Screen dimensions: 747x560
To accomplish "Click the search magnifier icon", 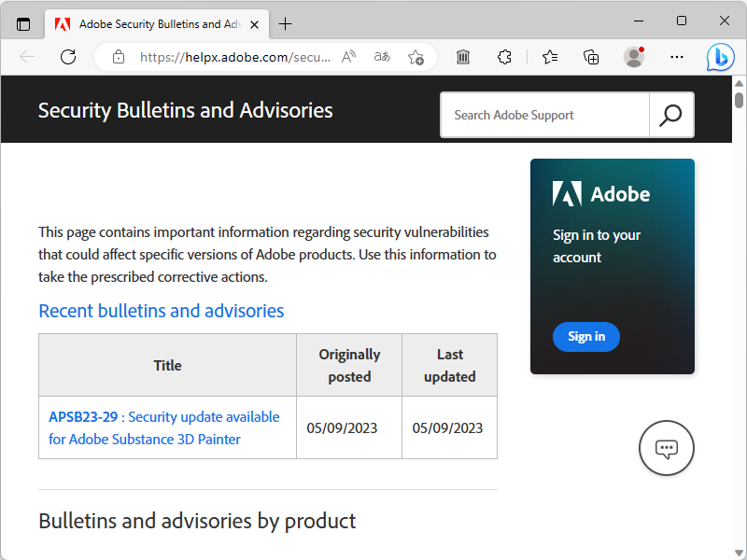I will coord(670,115).
